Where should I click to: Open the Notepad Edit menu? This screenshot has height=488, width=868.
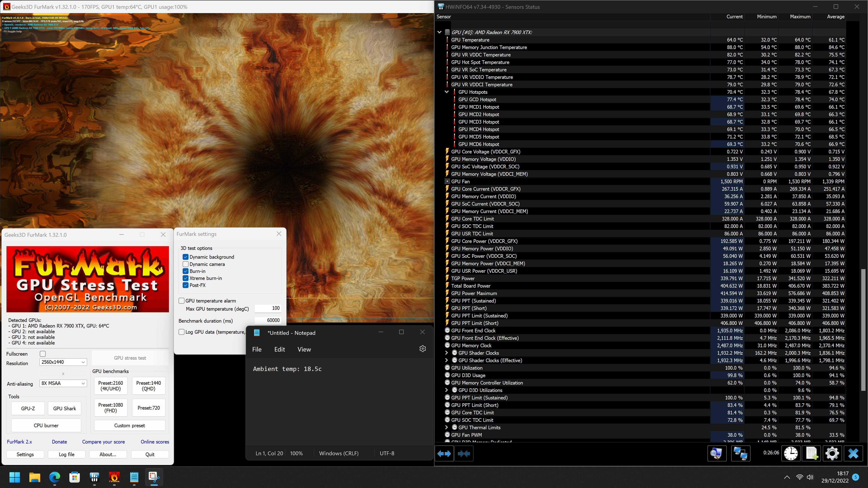pos(279,349)
